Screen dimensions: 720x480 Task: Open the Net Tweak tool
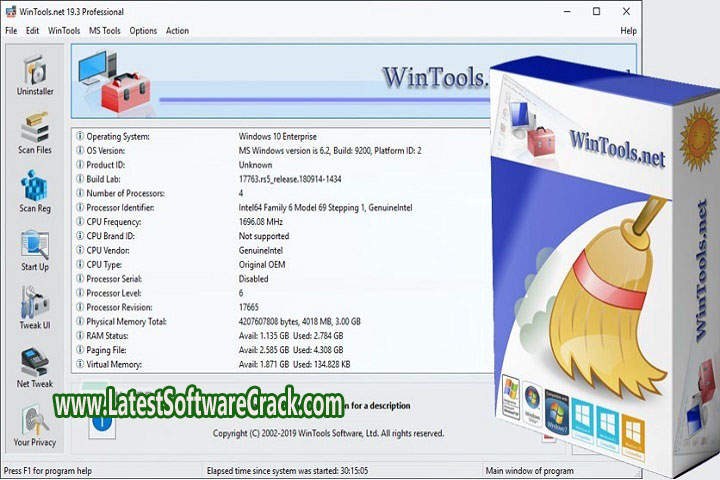[34, 367]
